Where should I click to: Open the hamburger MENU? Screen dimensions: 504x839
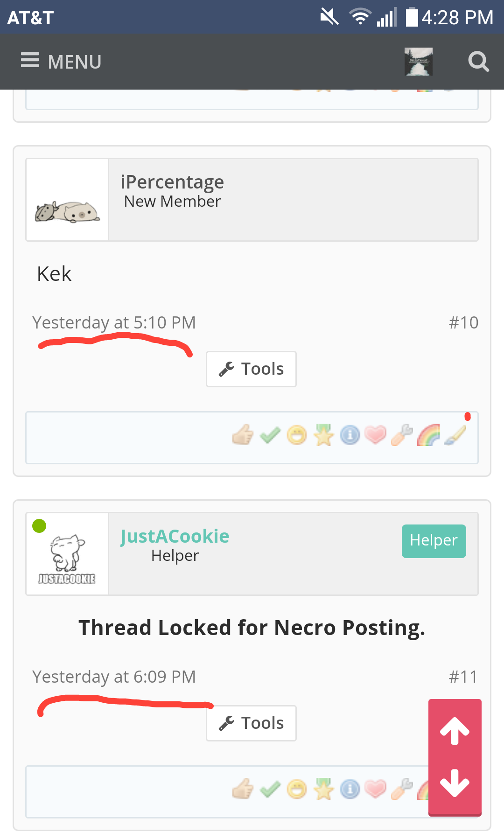(x=61, y=62)
